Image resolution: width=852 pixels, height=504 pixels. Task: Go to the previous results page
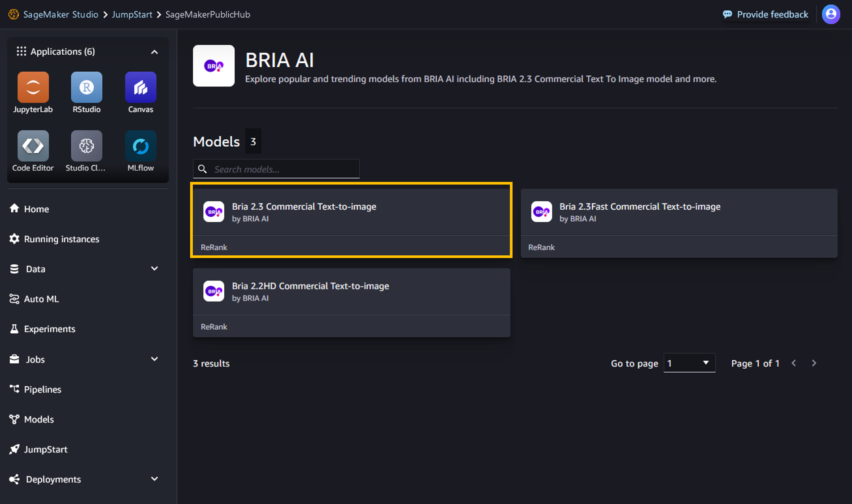pyautogui.click(x=794, y=363)
